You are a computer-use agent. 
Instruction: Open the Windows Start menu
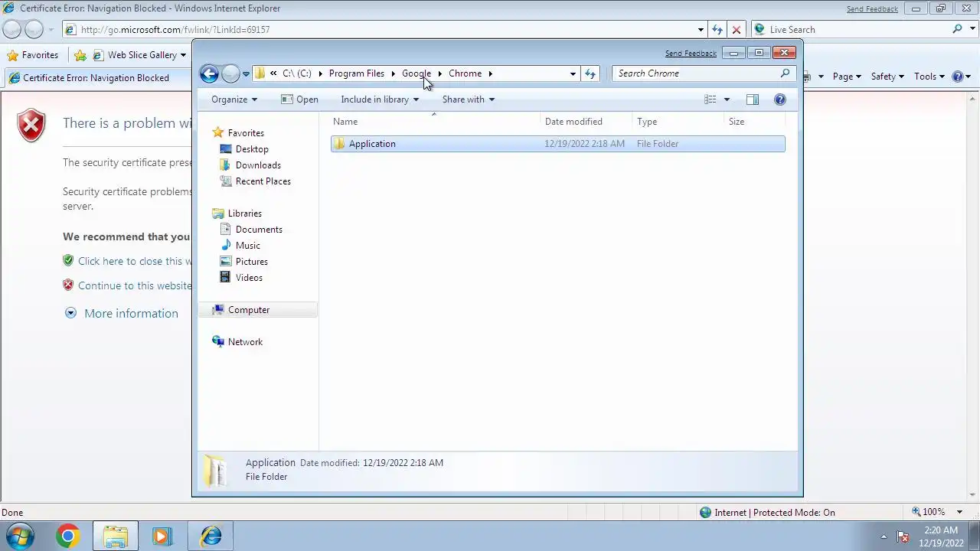[20, 536]
